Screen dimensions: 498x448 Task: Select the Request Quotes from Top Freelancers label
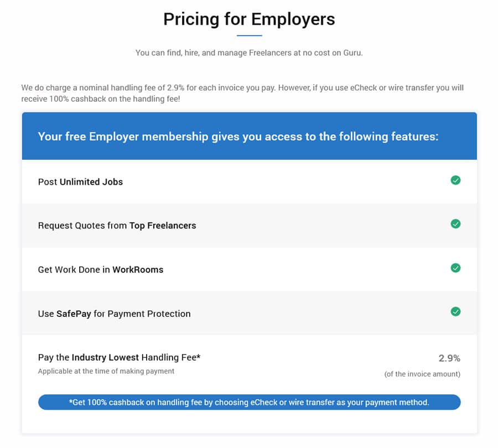(x=117, y=226)
